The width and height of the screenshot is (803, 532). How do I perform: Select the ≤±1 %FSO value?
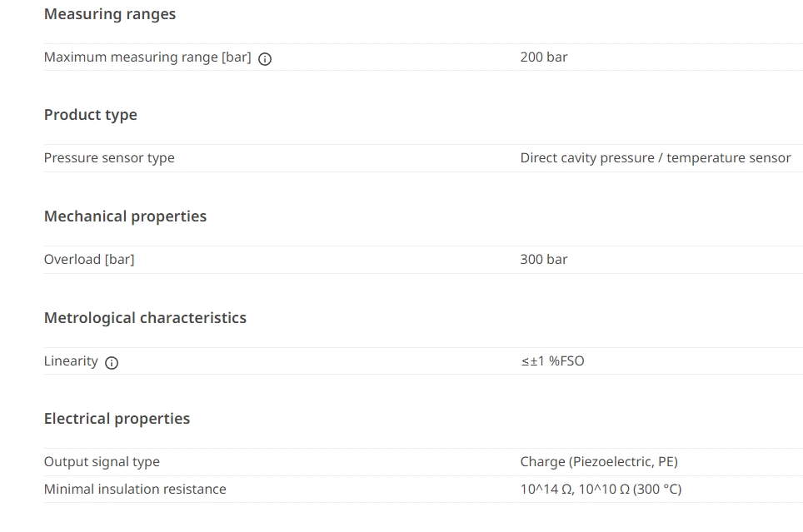tap(552, 361)
